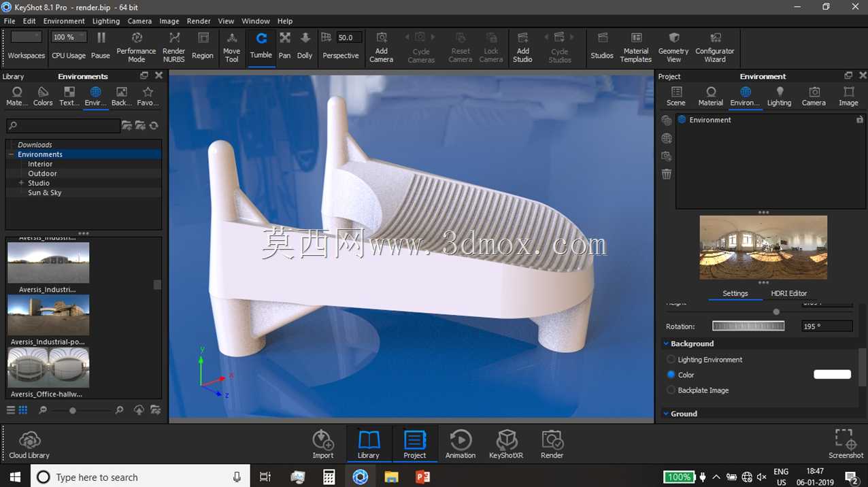
Task: Collapse the Ground section
Action: tap(666, 414)
